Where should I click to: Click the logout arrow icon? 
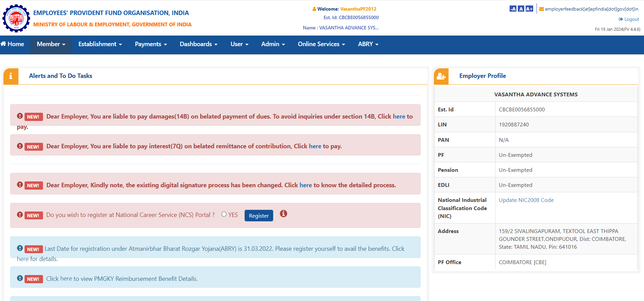[x=621, y=19]
